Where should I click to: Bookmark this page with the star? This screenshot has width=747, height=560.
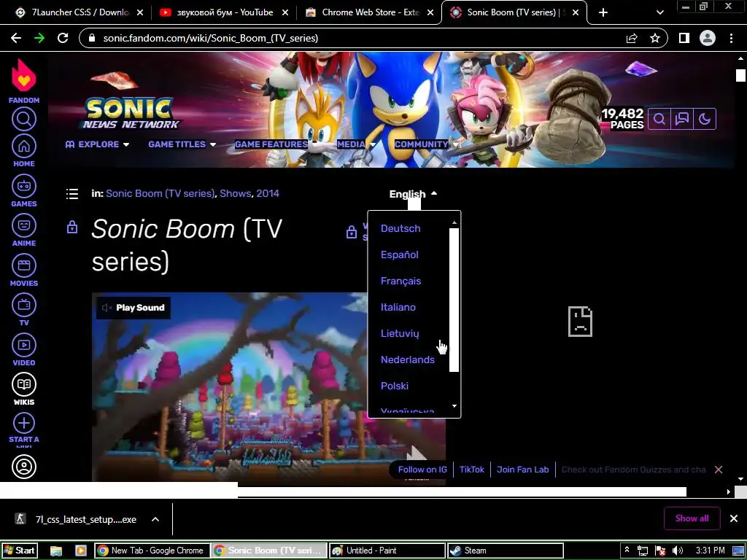(655, 38)
